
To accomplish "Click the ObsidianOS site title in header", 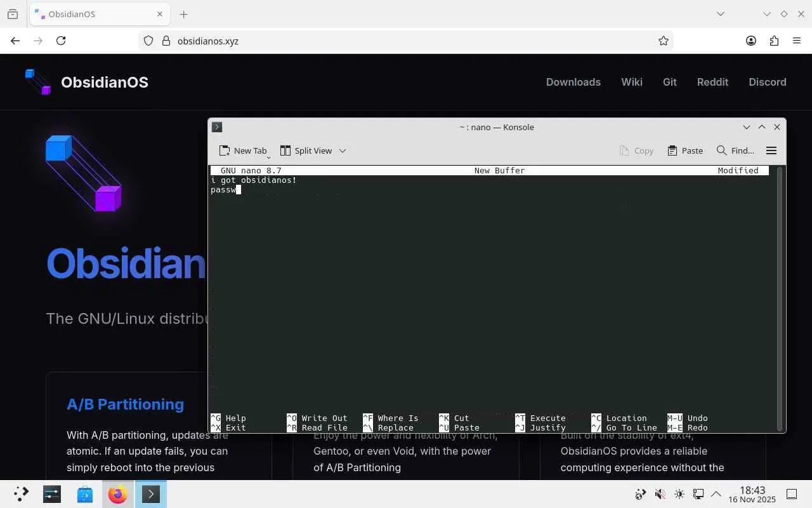I will click(x=105, y=82).
